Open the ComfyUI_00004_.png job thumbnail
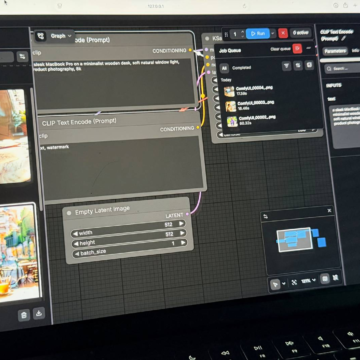 click(229, 91)
